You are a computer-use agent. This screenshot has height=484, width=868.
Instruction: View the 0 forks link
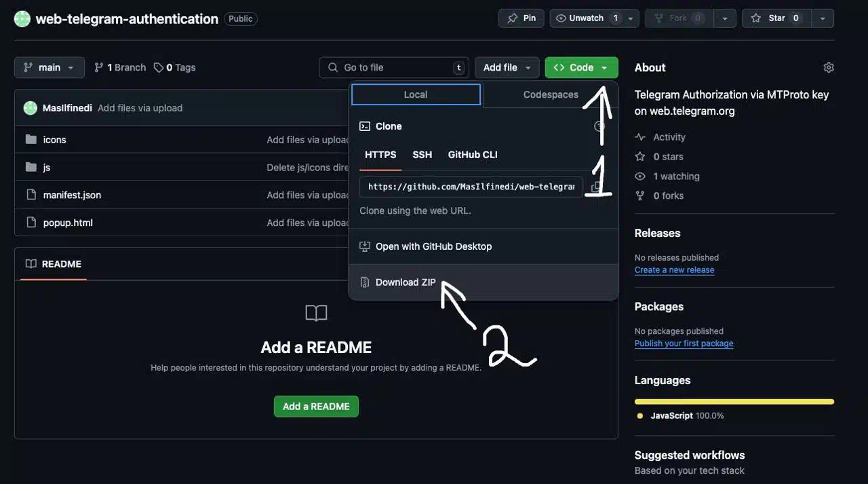point(659,196)
